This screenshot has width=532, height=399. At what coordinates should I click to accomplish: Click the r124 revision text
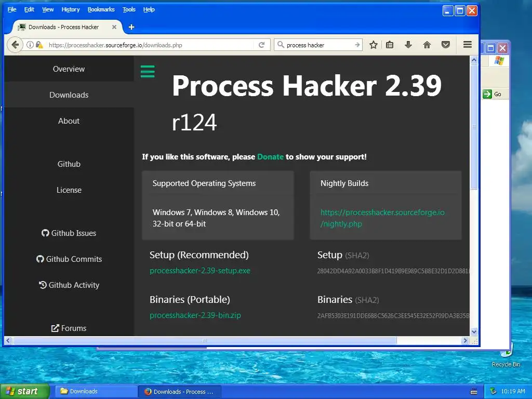tap(194, 123)
